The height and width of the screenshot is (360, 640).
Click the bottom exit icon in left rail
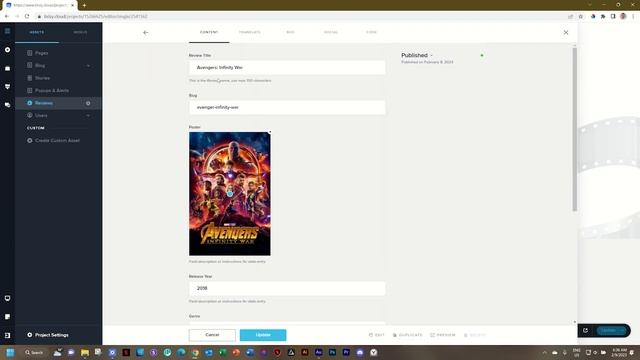[x=7, y=335]
